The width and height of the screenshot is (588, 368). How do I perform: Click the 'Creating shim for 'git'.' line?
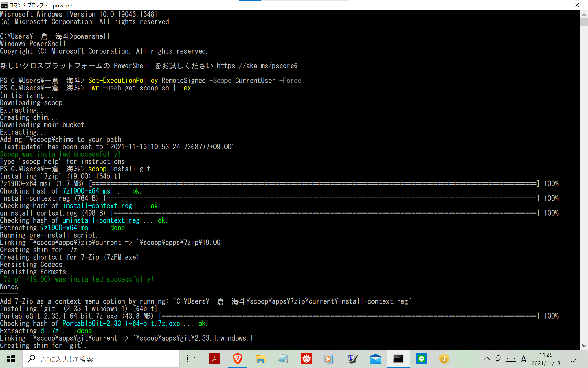pos(43,346)
